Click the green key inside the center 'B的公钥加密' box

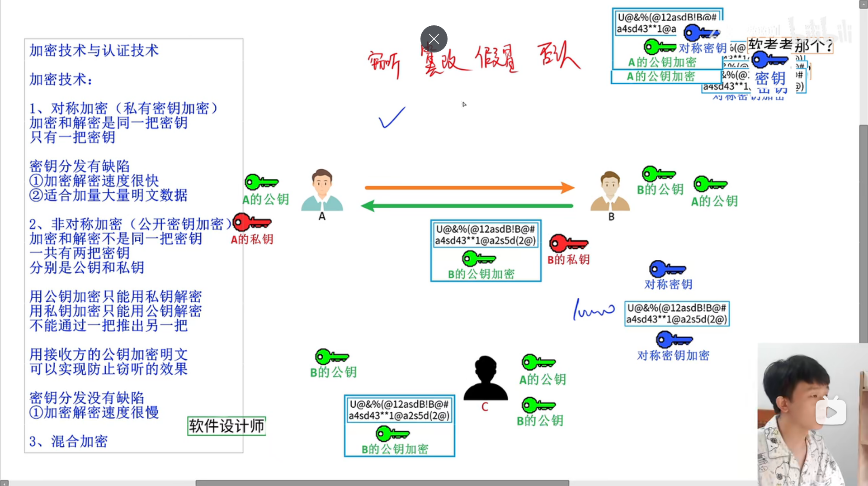point(479,259)
